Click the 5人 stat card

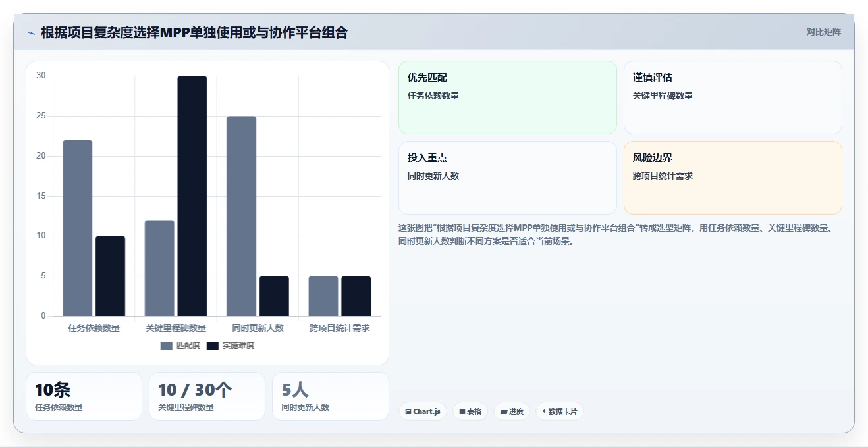(331, 396)
